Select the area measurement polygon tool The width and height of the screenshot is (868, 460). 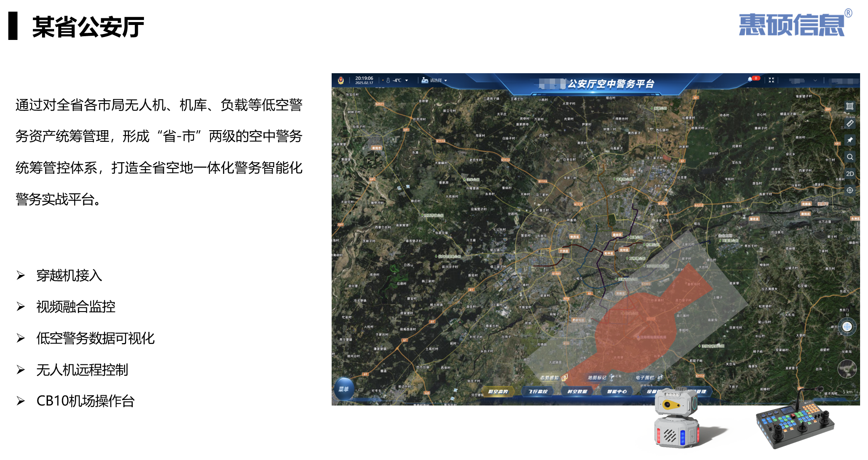[850, 106]
